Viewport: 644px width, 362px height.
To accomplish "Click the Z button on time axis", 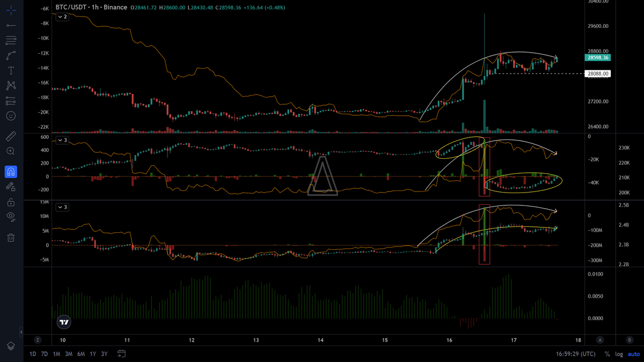I will click(x=38, y=340).
